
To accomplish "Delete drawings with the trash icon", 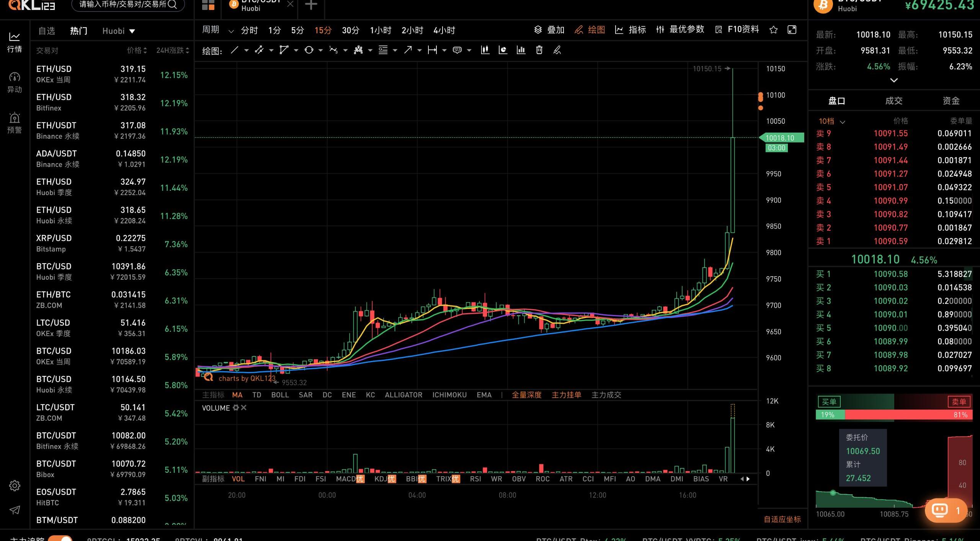I will (x=539, y=50).
